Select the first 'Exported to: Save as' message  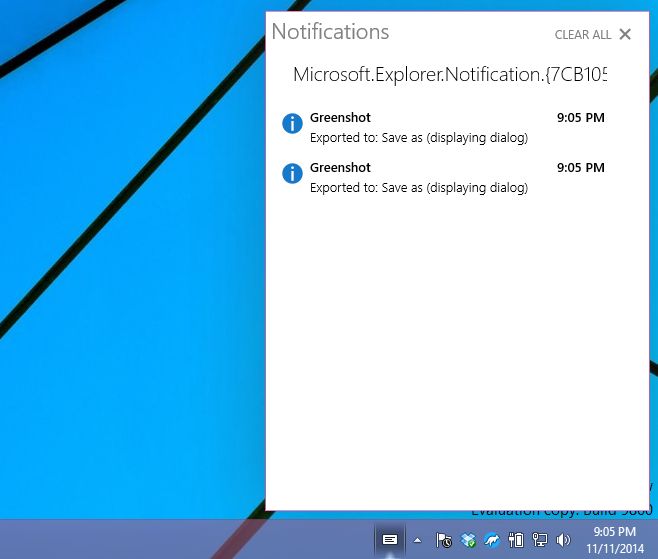pos(418,138)
